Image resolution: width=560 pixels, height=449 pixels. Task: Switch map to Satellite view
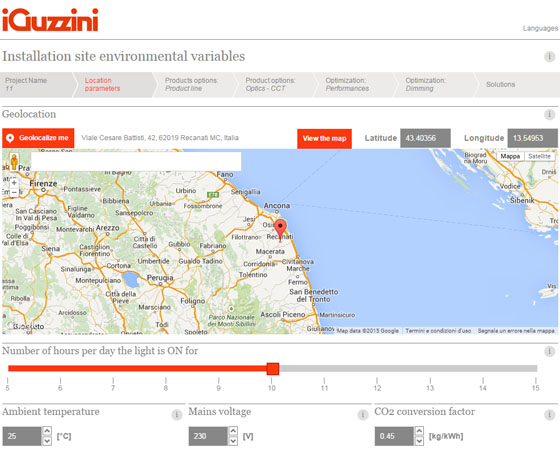(539, 156)
